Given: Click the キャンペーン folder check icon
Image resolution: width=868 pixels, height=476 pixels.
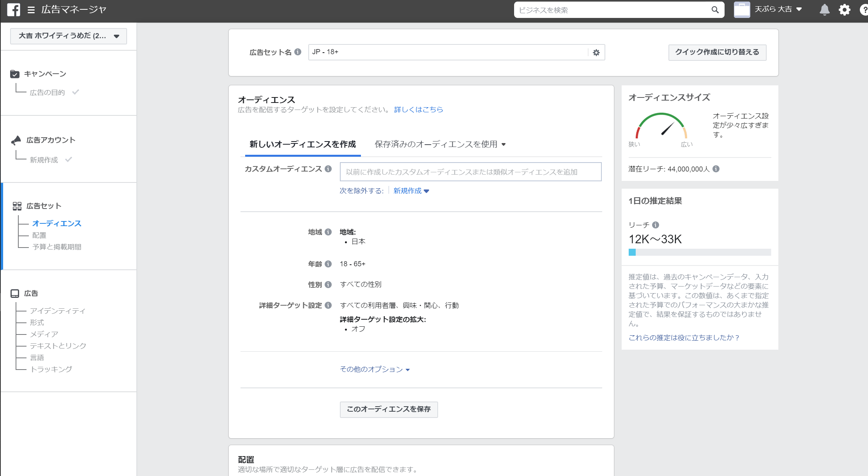Looking at the screenshot, I should pos(15,74).
